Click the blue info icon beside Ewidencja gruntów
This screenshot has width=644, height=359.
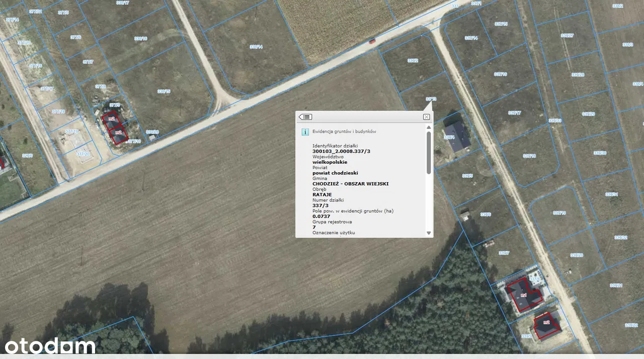[x=305, y=132]
